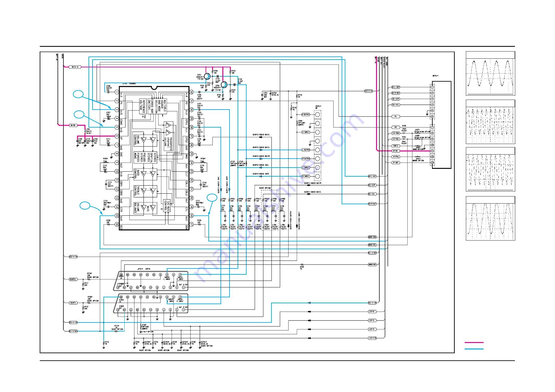Click the SCART2 net label
Viewport: 555px width, 392px height.
(x=73, y=279)
